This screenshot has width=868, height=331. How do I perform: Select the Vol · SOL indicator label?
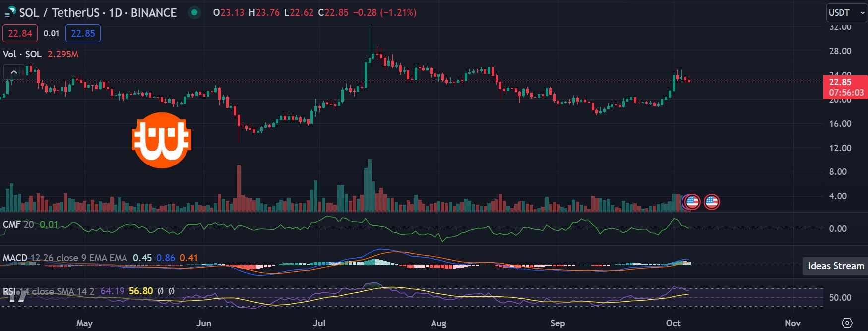pyautogui.click(x=22, y=54)
